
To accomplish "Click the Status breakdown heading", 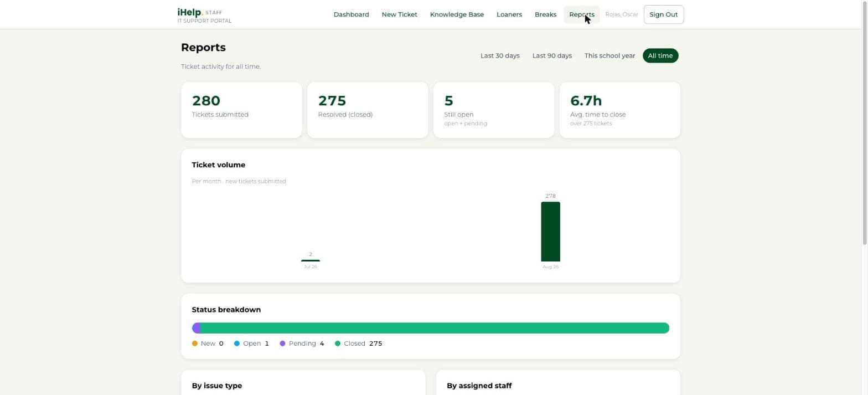I will [226, 310].
